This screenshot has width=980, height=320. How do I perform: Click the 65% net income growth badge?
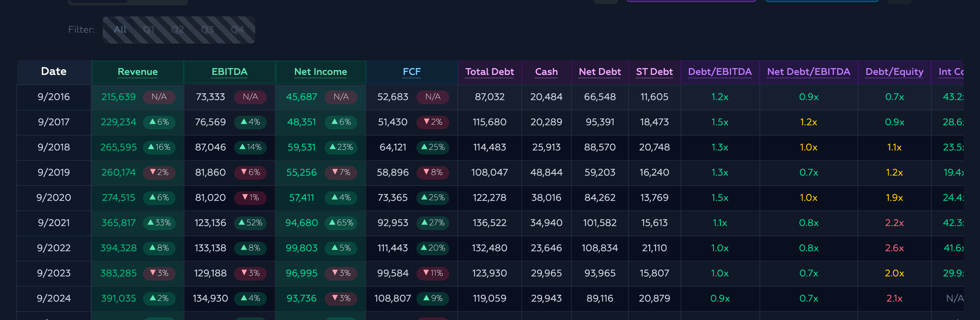click(x=341, y=223)
